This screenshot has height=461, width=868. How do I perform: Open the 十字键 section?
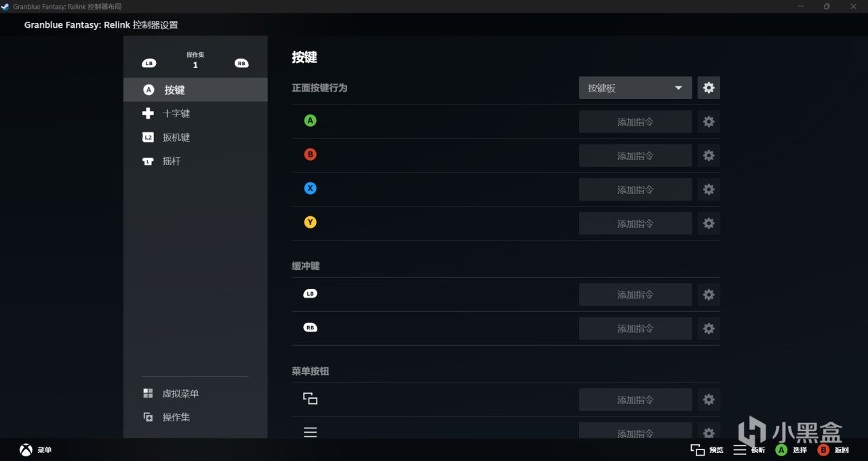click(x=176, y=113)
